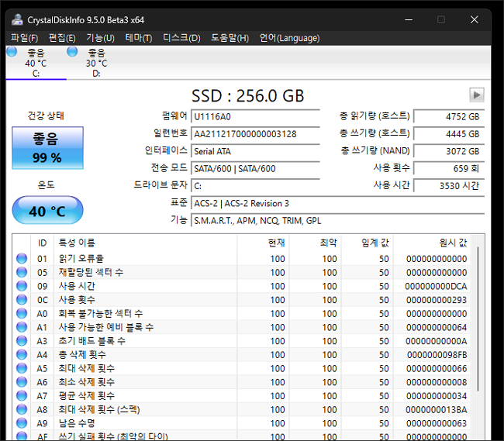The image size is (504, 441).
Task: Click the 현재 column header
Action: (x=264, y=243)
